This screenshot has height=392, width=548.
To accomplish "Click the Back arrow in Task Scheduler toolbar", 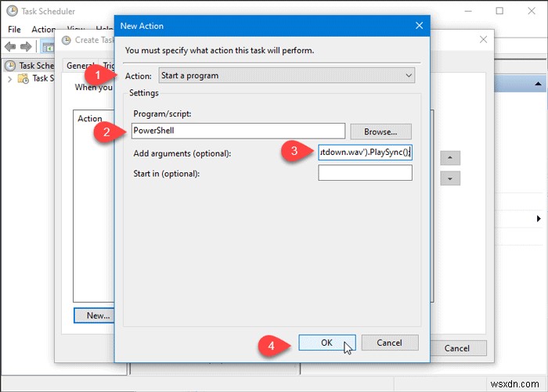I will pyautogui.click(x=10, y=46).
